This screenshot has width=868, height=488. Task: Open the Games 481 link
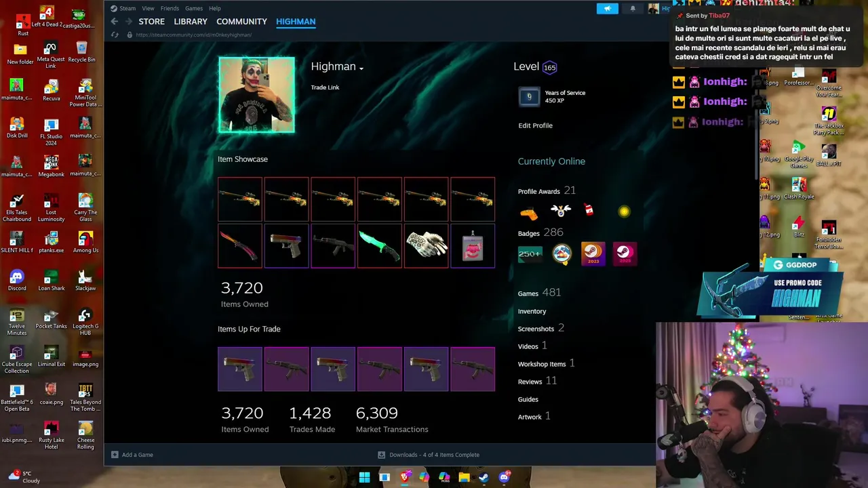click(x=539, y=293)
